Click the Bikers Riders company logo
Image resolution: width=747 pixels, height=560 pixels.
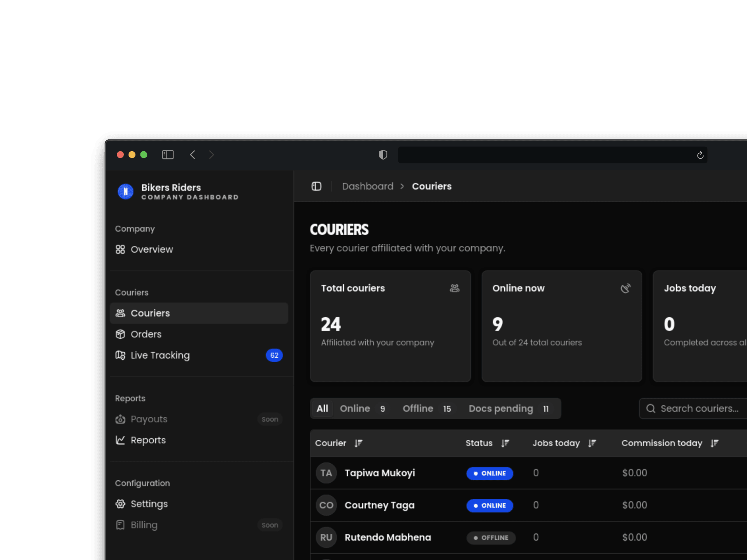(126, 191)
